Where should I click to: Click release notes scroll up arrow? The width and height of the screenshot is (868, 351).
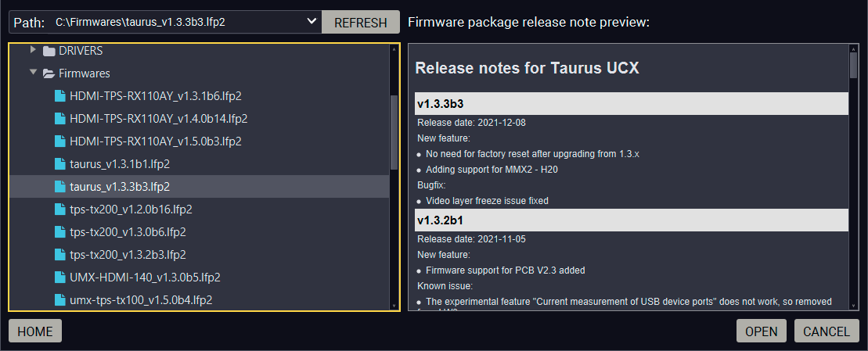[x=853, y=48]
